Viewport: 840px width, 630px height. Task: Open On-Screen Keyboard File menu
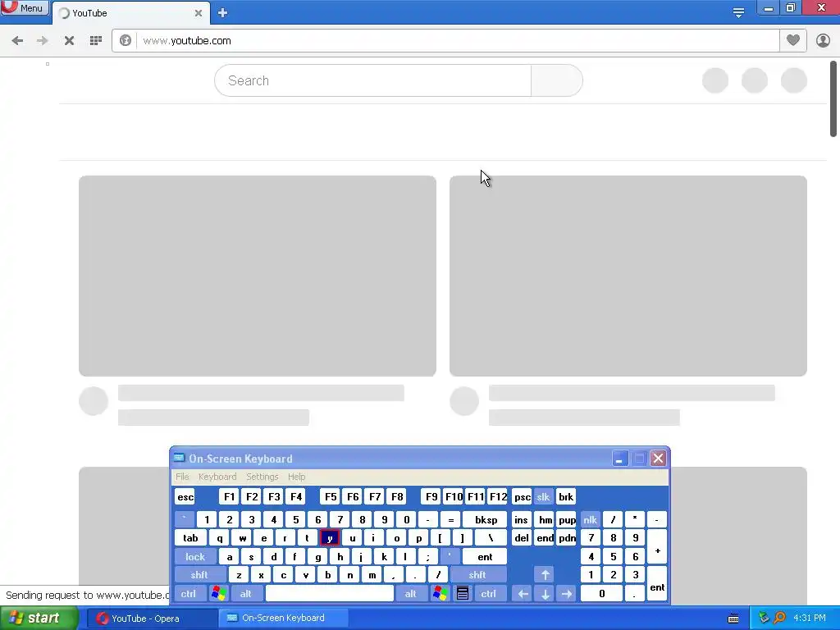pos(182,477)
